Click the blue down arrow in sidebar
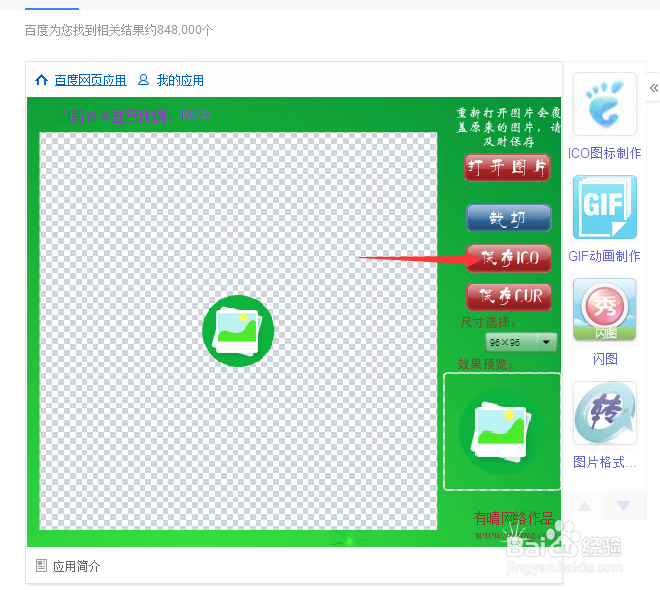Image resolution: width=660 pixels, height=590 pixels. pyautogui.click(x=623, y=505)
